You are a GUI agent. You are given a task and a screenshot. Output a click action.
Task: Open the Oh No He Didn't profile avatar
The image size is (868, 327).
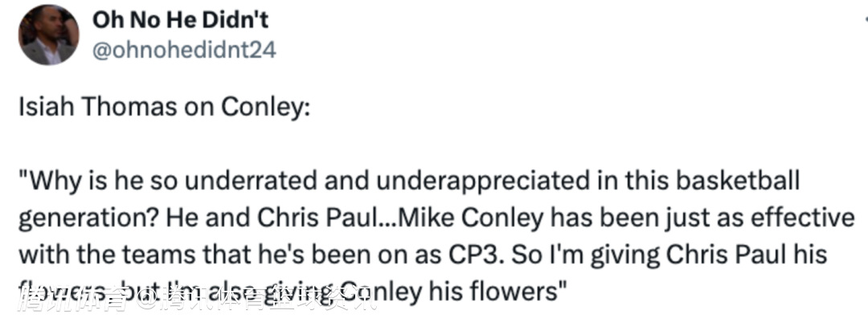(x=49, y=35)
